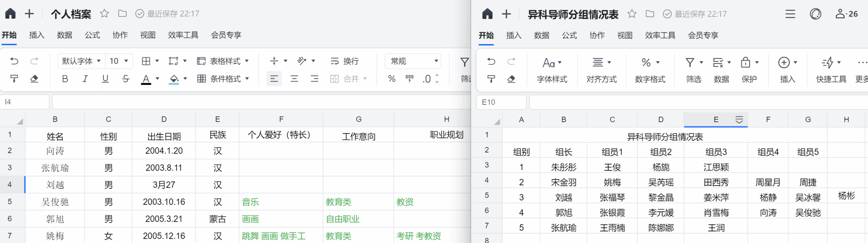Open 表格样式 table style menu

click(223, 61)
